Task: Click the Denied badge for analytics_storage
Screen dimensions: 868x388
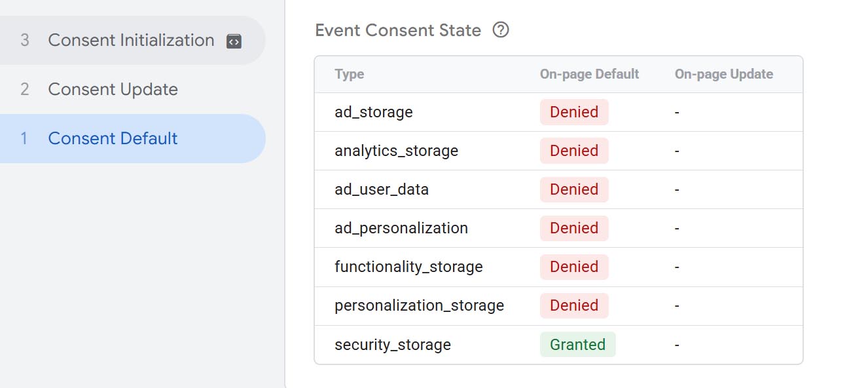Action: pyautogui.click(x=574, y=151)
